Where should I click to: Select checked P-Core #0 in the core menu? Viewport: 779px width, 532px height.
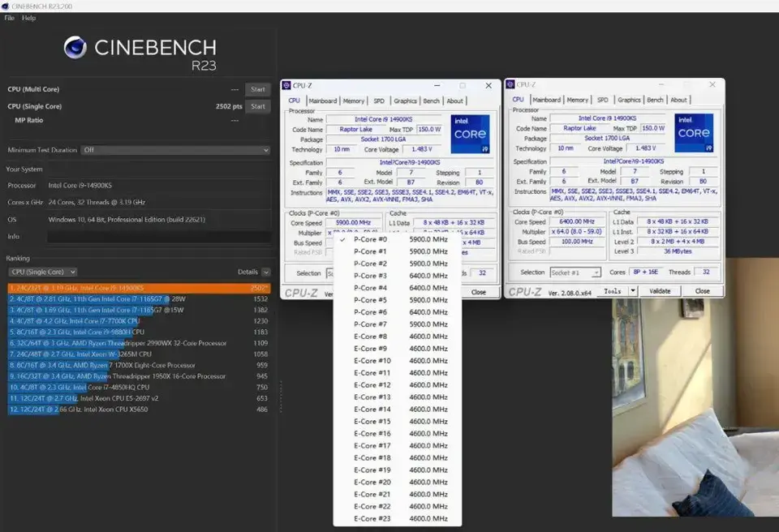click(398, 239)
